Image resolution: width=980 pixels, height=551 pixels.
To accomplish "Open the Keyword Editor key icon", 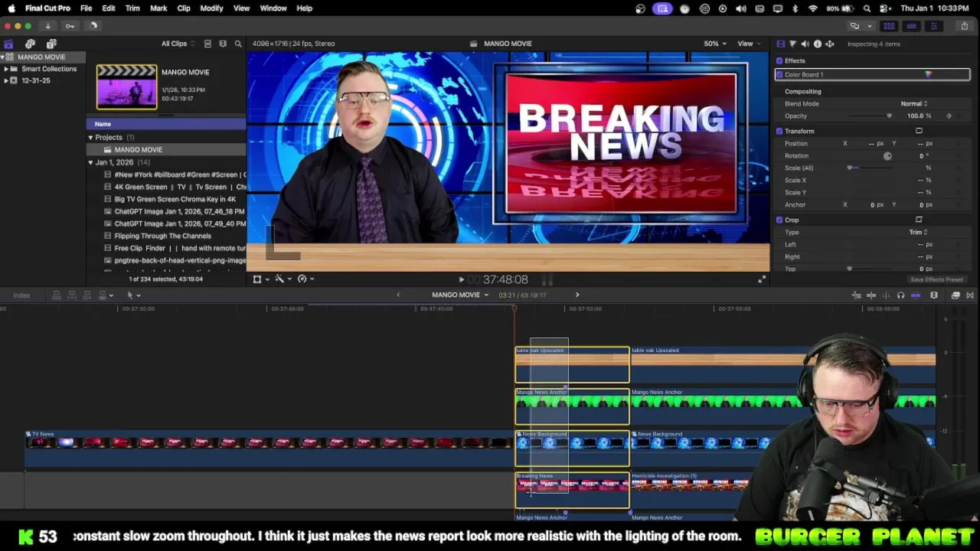I will pos(70,26).
